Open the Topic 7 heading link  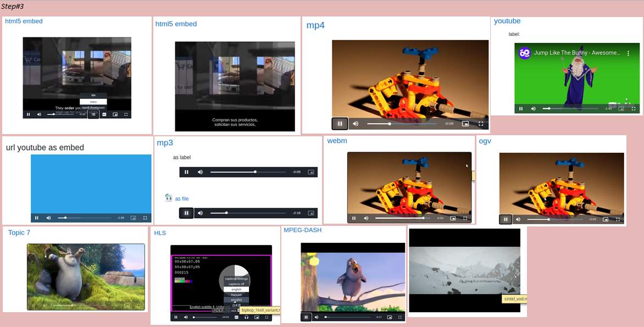(x=19, y=232)
